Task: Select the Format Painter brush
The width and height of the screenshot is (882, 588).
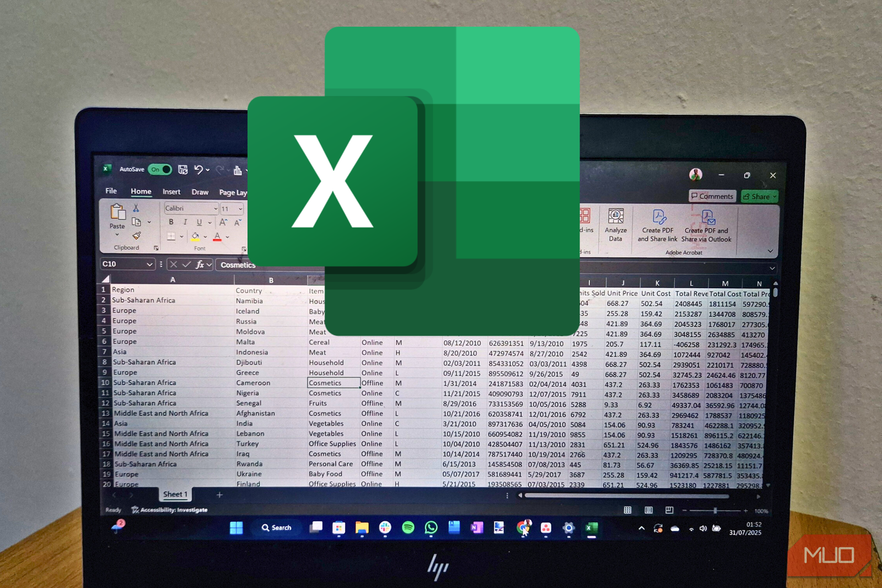Action: [136, 236]
